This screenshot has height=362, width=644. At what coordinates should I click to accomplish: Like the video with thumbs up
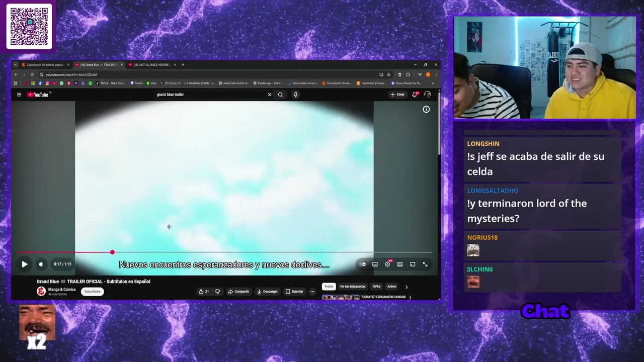pos(203,292)
